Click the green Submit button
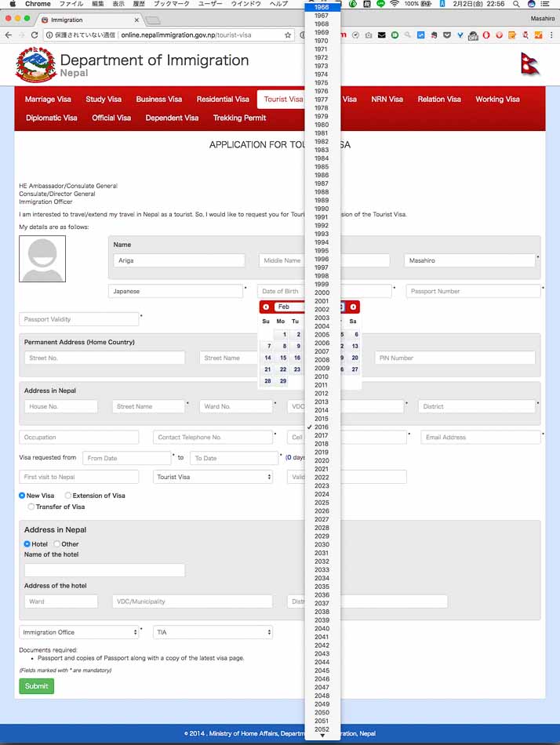Screen dimensions: 560x745 pos(36,686)
